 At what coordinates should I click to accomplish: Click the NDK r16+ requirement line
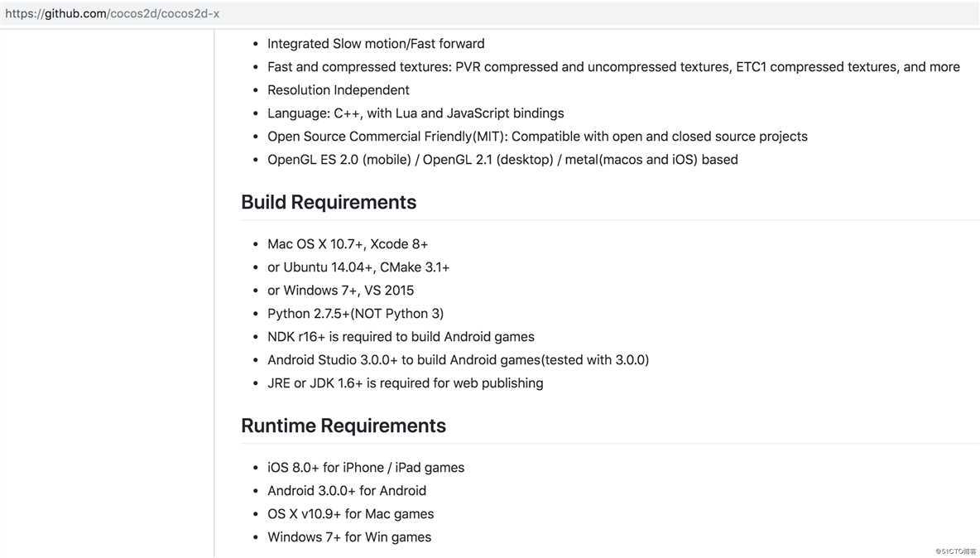click(x=401, y=337)
